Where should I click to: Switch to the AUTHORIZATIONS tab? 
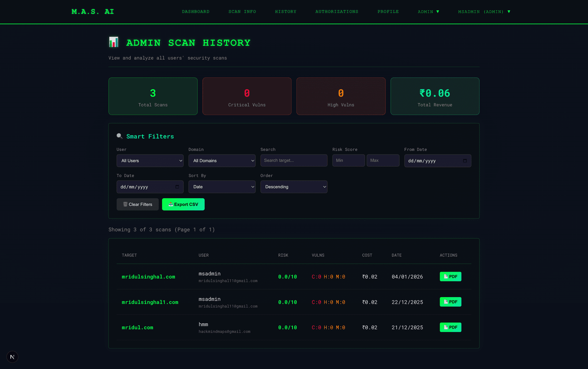tap(337, 12)
